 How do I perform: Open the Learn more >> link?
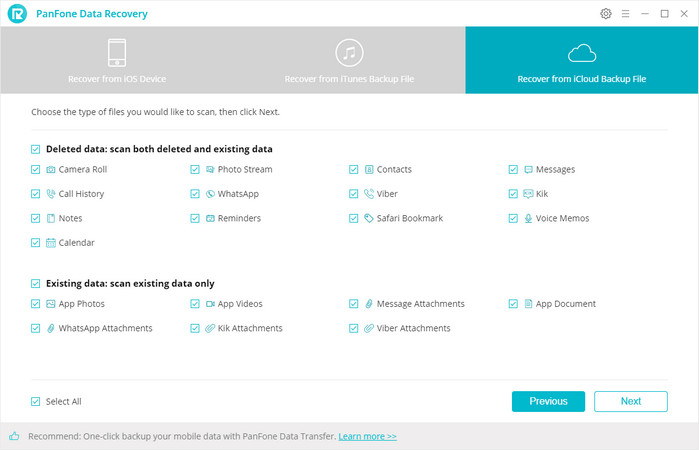click(367, 436)
